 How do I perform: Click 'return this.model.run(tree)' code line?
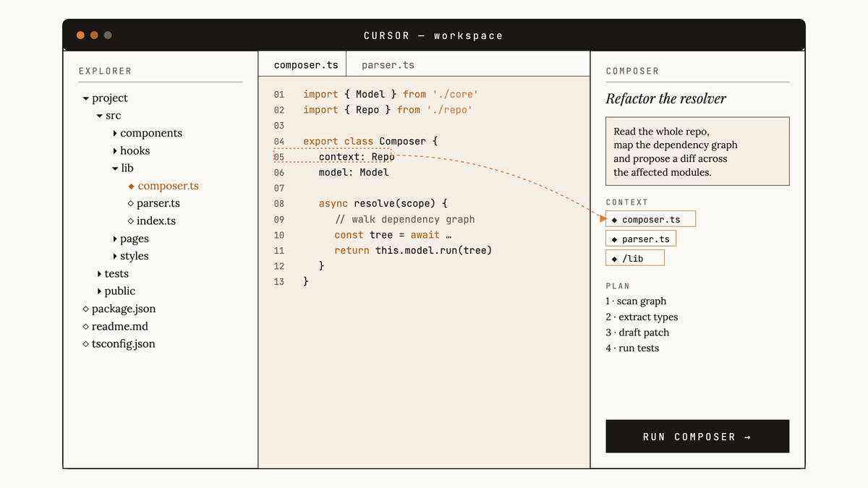click(x=413, y=251)
